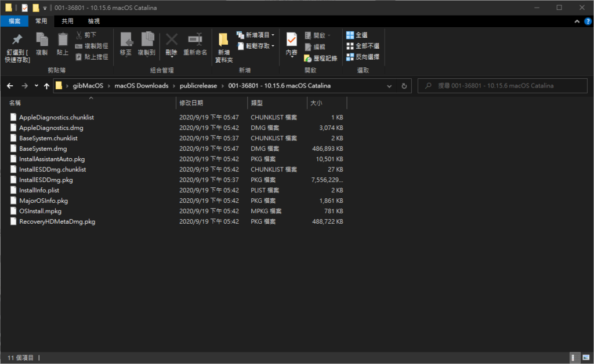Image resolution: width=594 pixels, height=364 pixels.
Task: Go up one level with the up arrow
Action: [x=46, y=86]
